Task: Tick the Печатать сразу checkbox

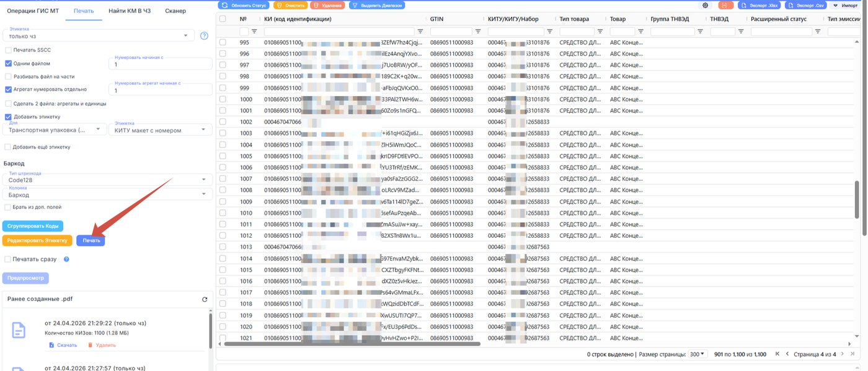Action: point(8,260)
